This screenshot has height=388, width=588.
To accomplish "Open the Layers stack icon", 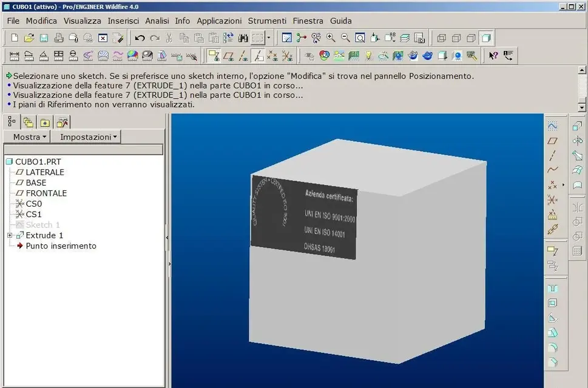I will click(x=405, y=38).
